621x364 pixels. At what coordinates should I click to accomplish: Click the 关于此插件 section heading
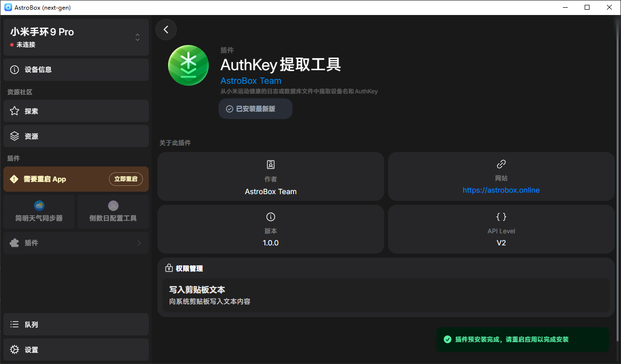(x=175, y=143)
